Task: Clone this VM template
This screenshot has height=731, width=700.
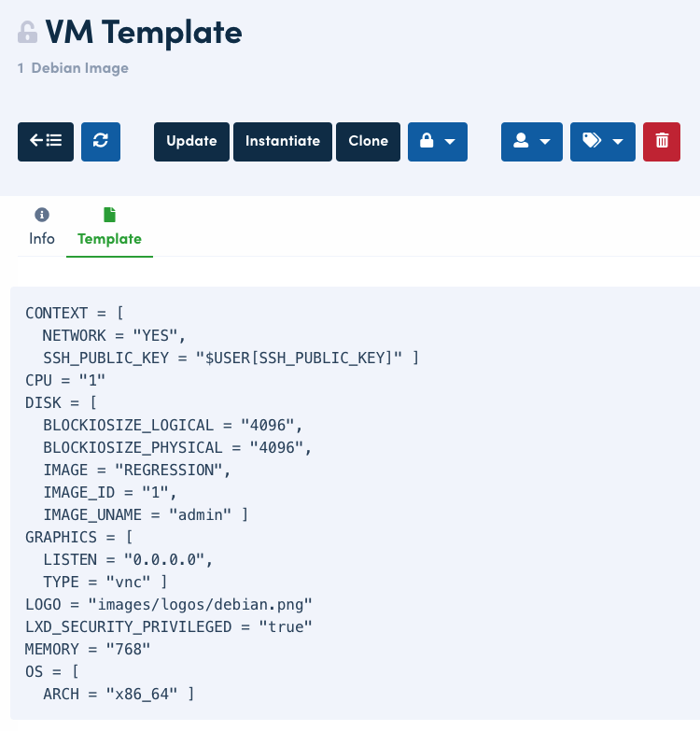Action: pyautogui.click(x=369, y=142)
